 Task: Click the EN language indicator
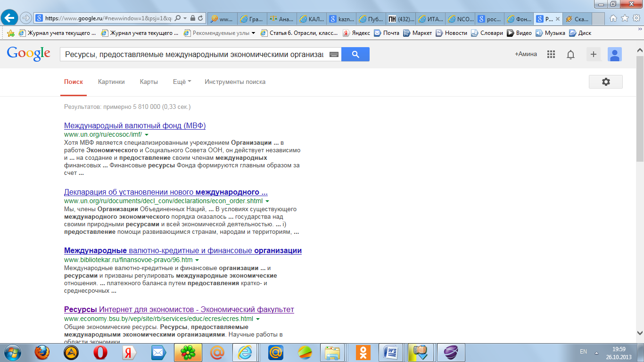pyautogui.click(x=583, y=352)
